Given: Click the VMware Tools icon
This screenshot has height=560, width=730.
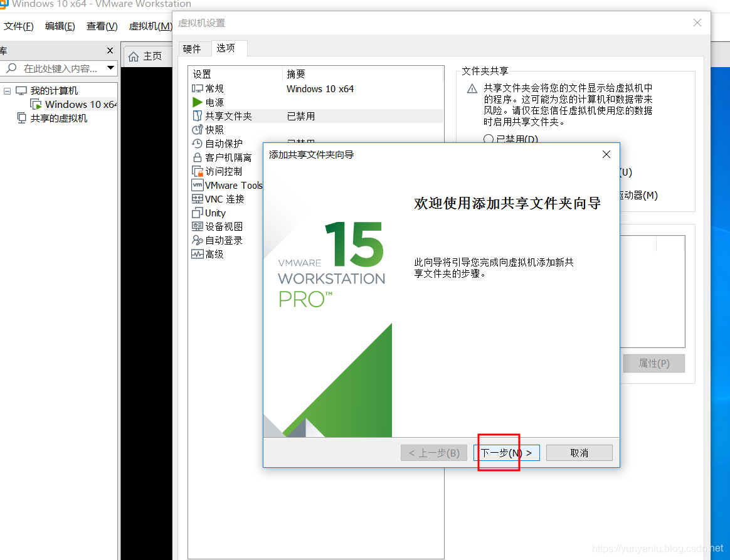Looking at the screenshot, I should [198, 185].
